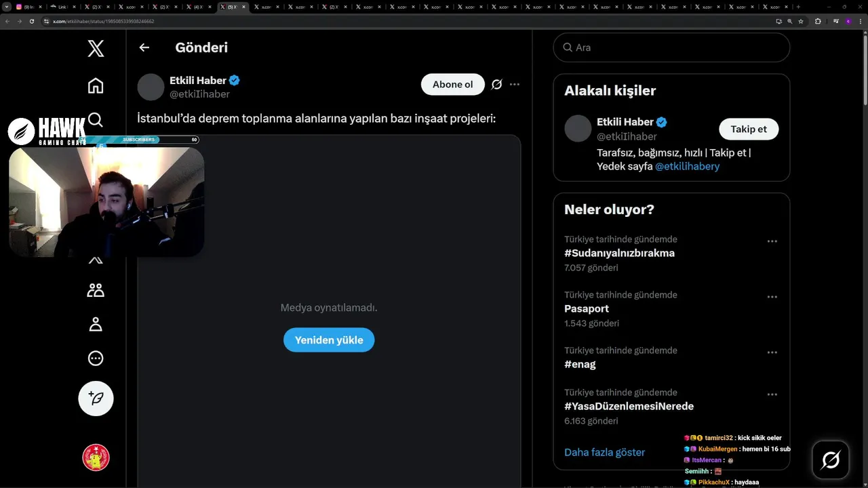Open the Communities people icon

(x=96, y=290)
